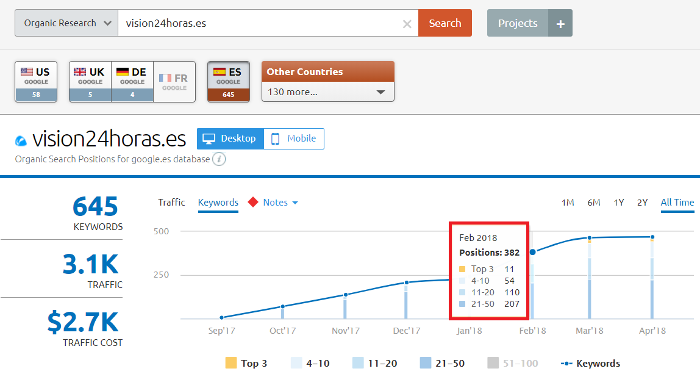
Task: Click the Nov'17 data point on chart
Action: [346, 295]
